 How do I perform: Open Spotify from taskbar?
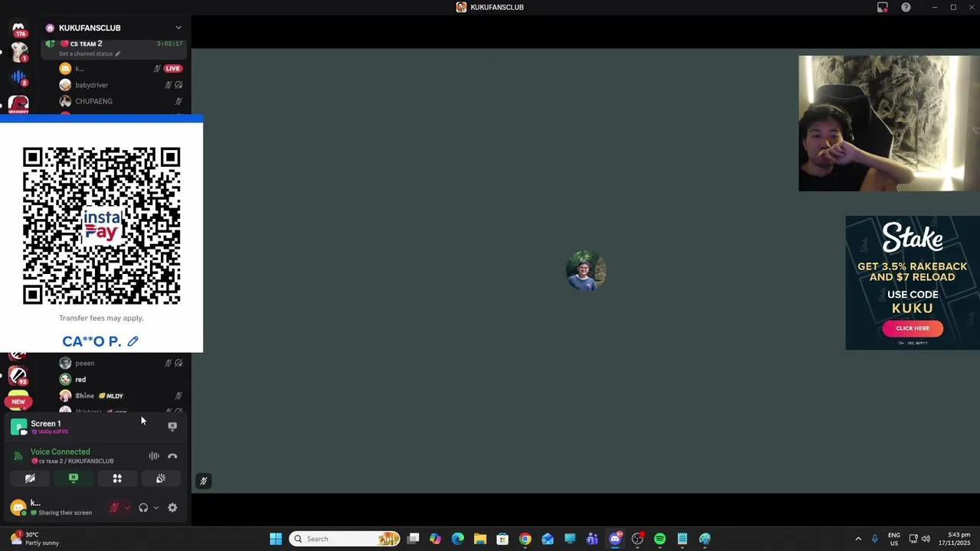660,539
